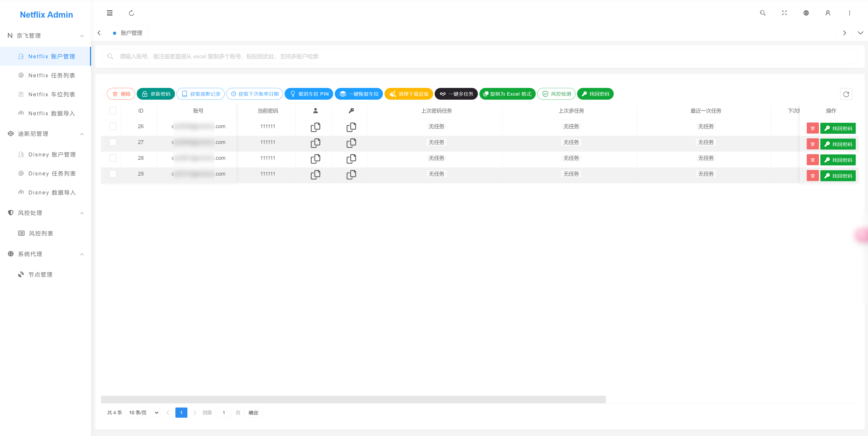
Task: Open Disney 数据导入 in sidebar
Action: [45, 192]
